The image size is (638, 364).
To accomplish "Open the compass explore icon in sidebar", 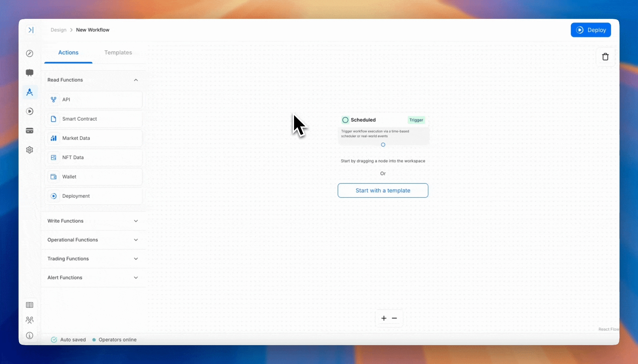I will tap(30, 54).
